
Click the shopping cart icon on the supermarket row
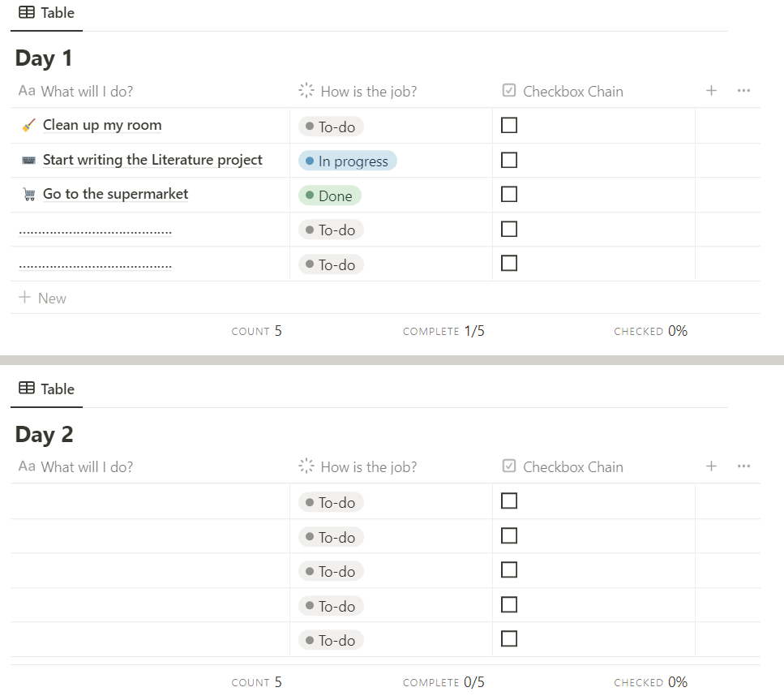pos(28,195)
